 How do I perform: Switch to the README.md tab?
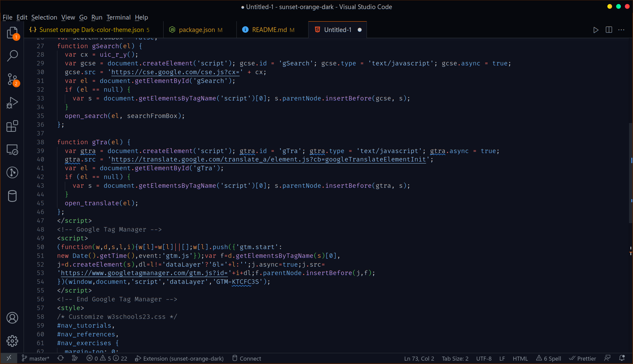(272, 30)
